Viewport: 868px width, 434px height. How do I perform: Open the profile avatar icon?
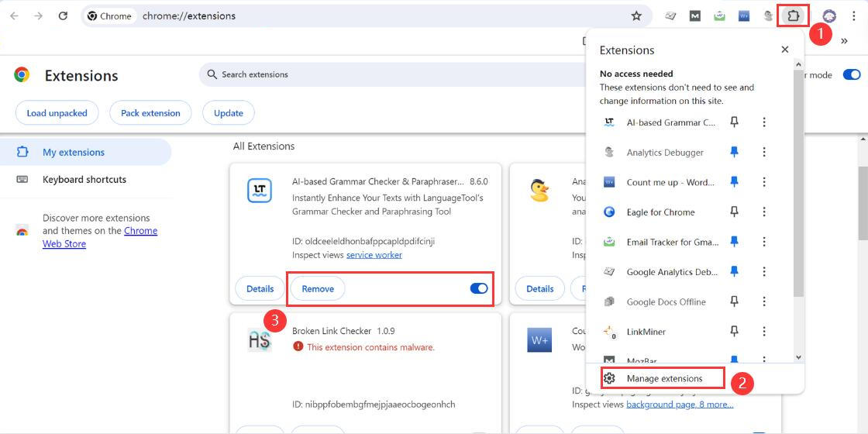(x=828, y=16)
